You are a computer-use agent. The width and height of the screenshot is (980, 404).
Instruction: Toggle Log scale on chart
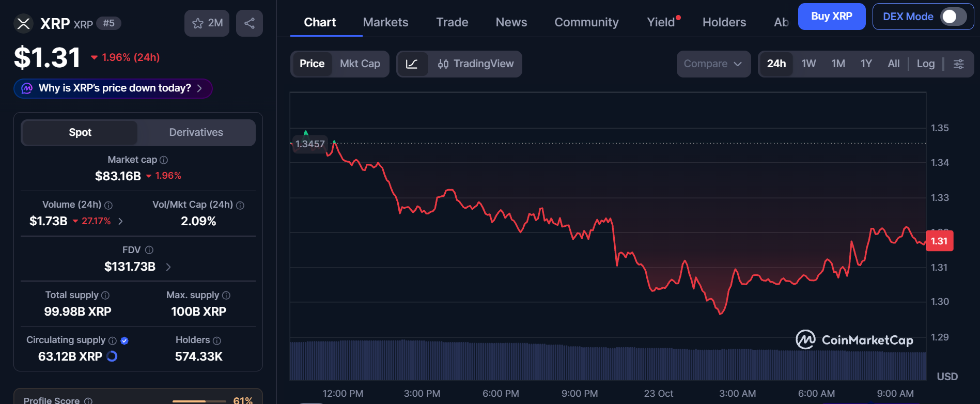tap(926, 64)
